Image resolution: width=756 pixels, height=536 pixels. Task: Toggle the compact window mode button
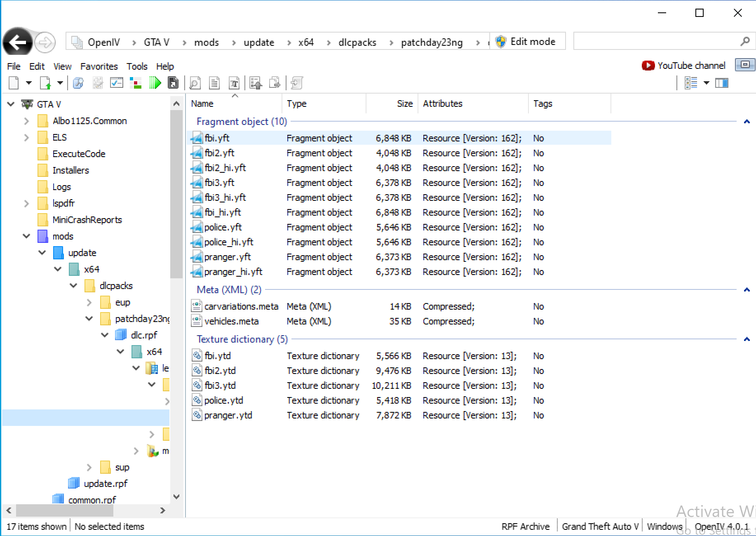(745, 65)
